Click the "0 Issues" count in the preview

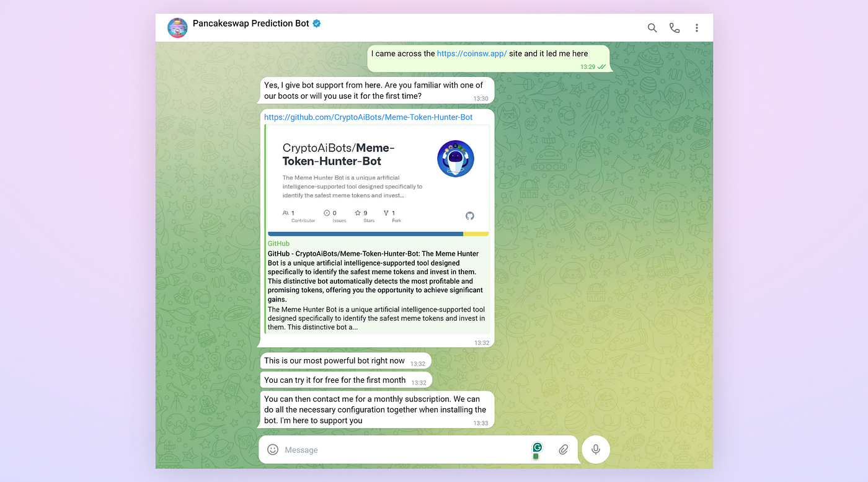pyautogui.click(x=335, y=216)
